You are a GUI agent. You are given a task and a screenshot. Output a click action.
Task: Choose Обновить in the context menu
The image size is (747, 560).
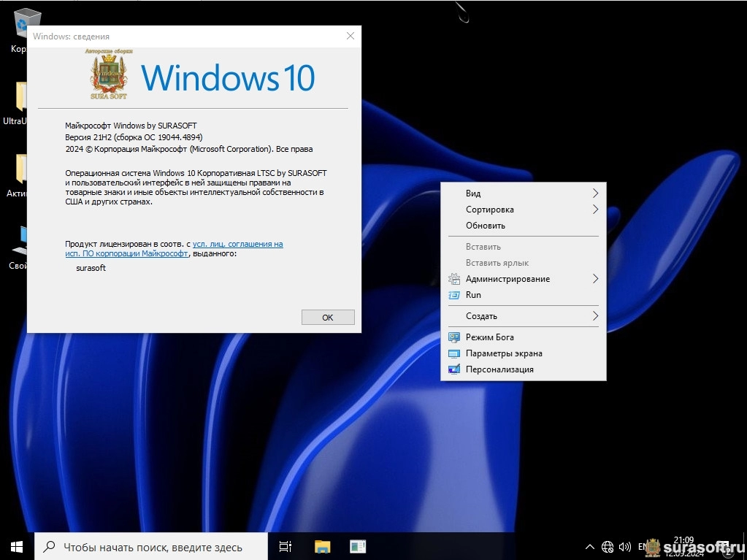tap(486, 226)
